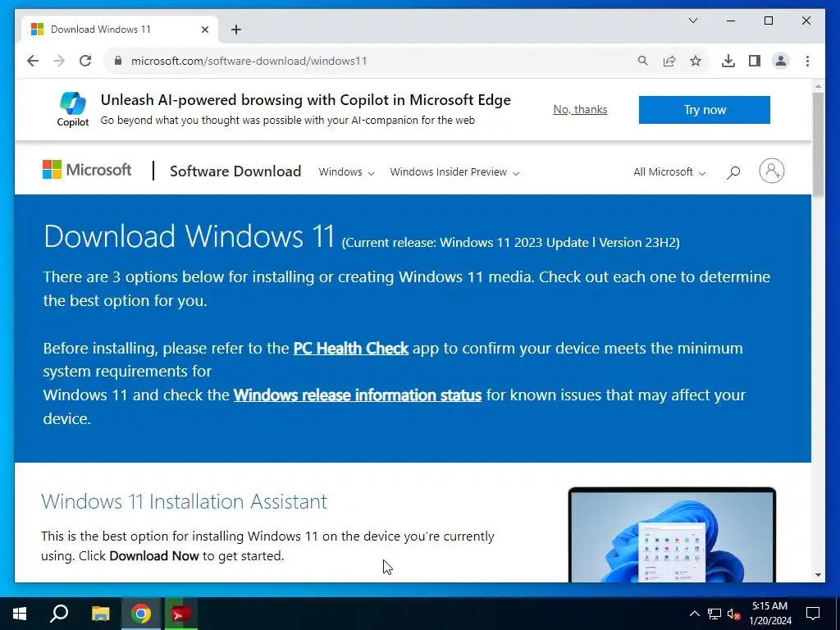Click the taskbar clock showing 5:15 AM
Screen dimensions: 840x630
click(769, 614)
